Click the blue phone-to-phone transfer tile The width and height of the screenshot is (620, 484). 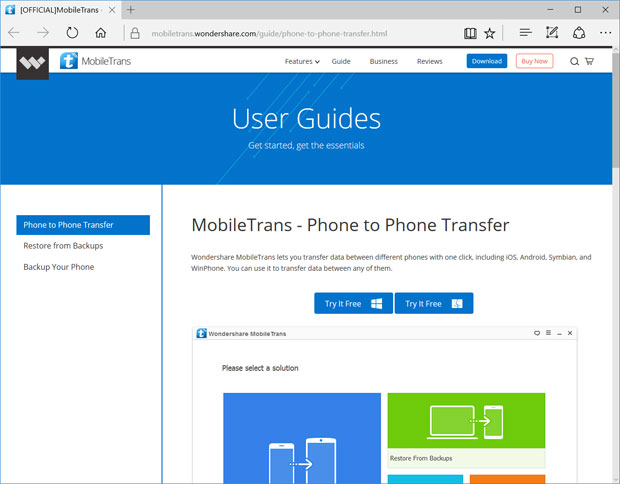pos(302,438)
